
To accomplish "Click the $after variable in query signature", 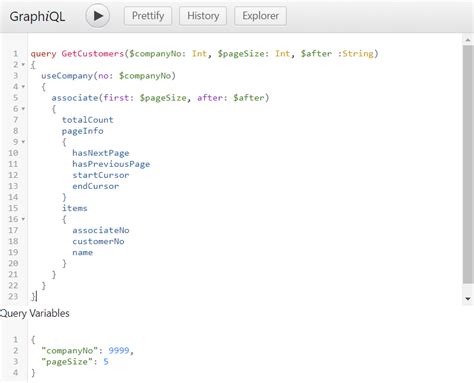I will pyautogui.click(x=316, y=54).
